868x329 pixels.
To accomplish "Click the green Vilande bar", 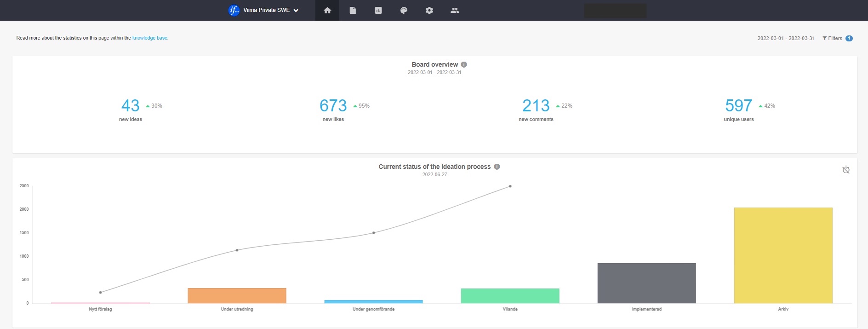I will [x=510, y=295].
